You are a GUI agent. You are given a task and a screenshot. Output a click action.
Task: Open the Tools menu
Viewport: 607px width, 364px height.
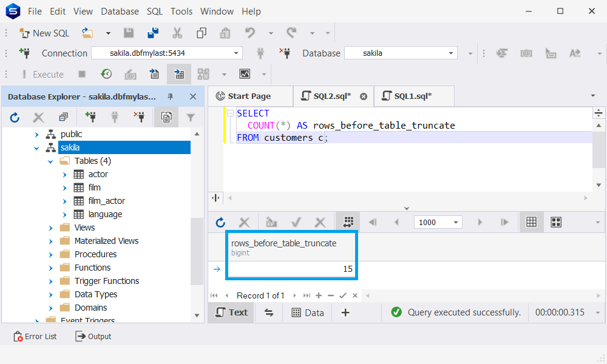click(x=182, y=11)
